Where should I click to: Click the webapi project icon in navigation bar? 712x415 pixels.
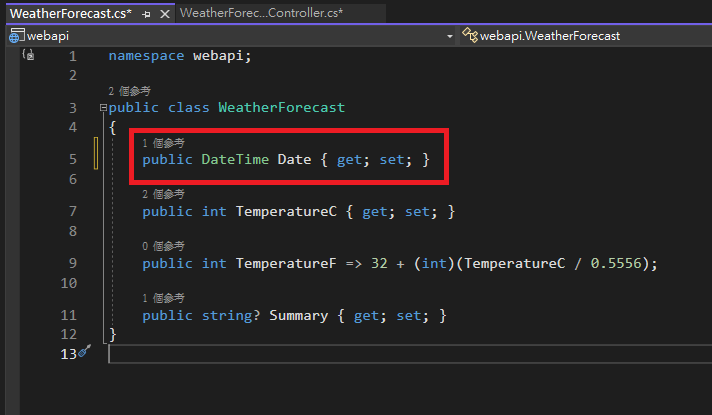(x=16, y=35)
